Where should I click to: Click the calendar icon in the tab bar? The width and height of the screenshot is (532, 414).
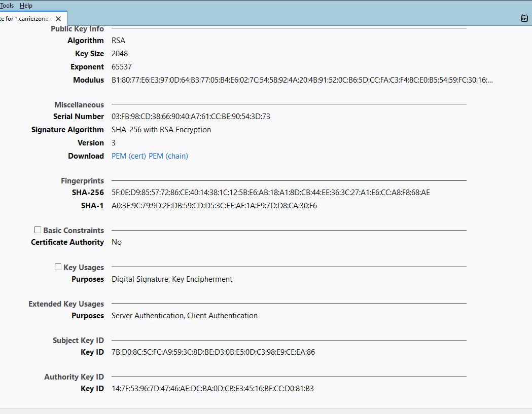pyautogui.click(x=524, y=18)
